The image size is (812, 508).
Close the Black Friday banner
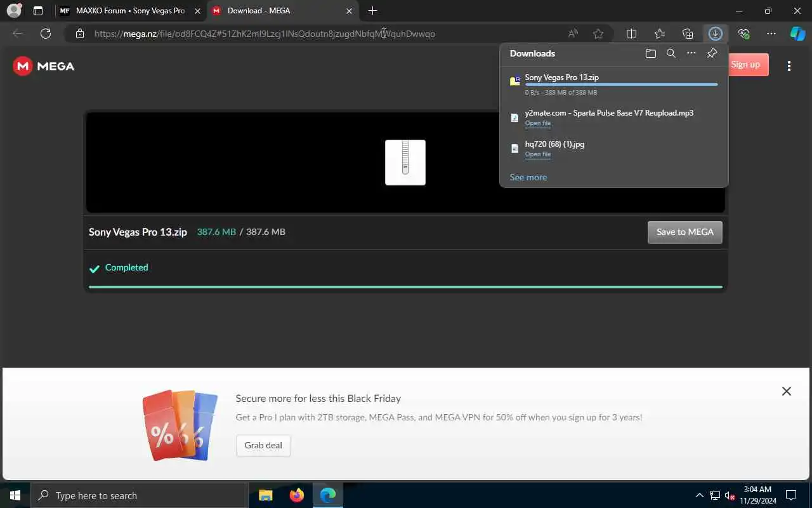click(786, 391)
